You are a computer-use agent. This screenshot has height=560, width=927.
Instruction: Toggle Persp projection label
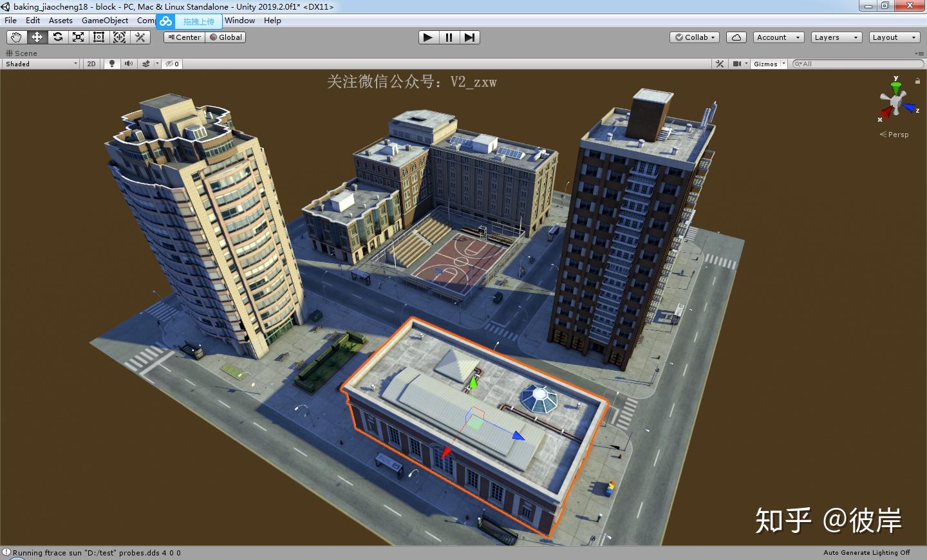tap(894, 135)
